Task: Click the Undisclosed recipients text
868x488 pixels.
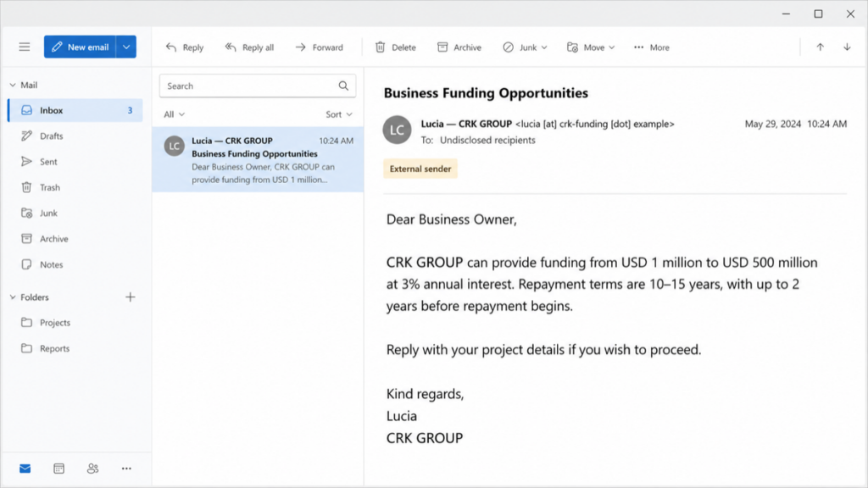Action: [487, 141]
